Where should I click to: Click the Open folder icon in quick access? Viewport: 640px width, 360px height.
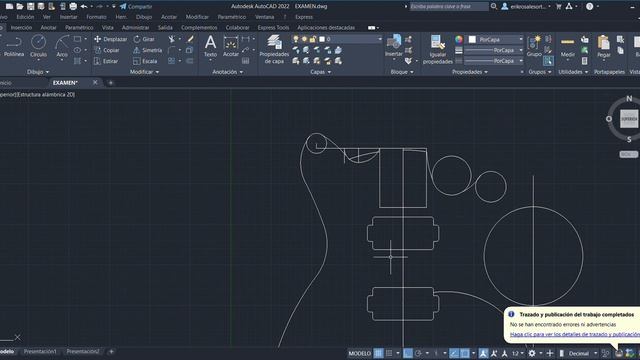20,7
